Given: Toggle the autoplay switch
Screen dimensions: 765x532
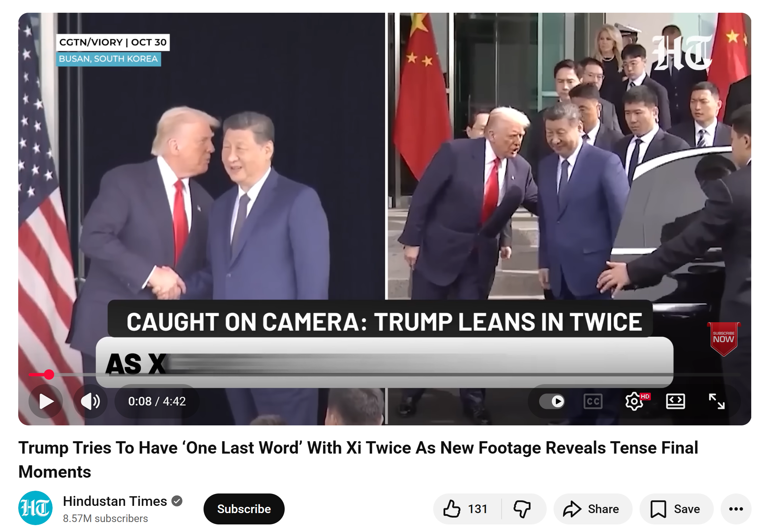Looking at the screenshot, I should (552, 401).
